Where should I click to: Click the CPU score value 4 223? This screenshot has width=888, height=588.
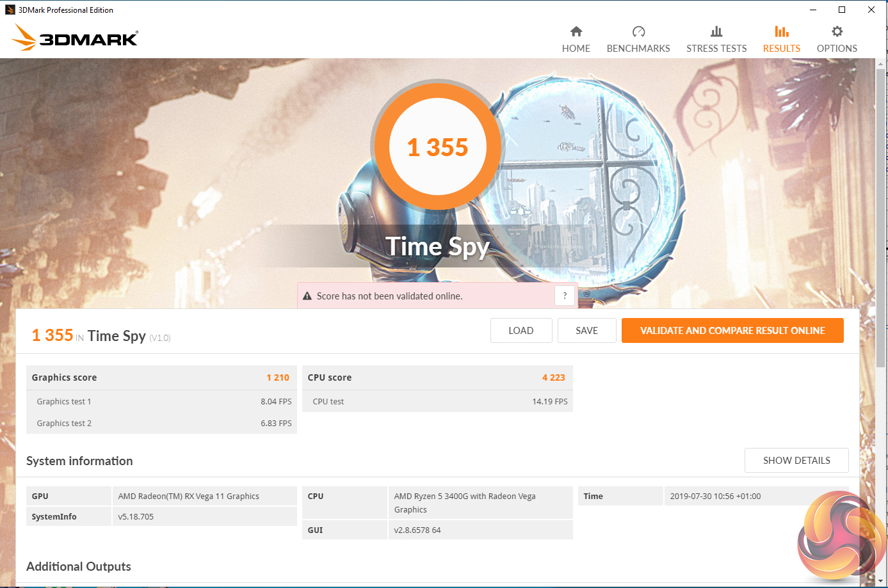click(x=554, y=377)
